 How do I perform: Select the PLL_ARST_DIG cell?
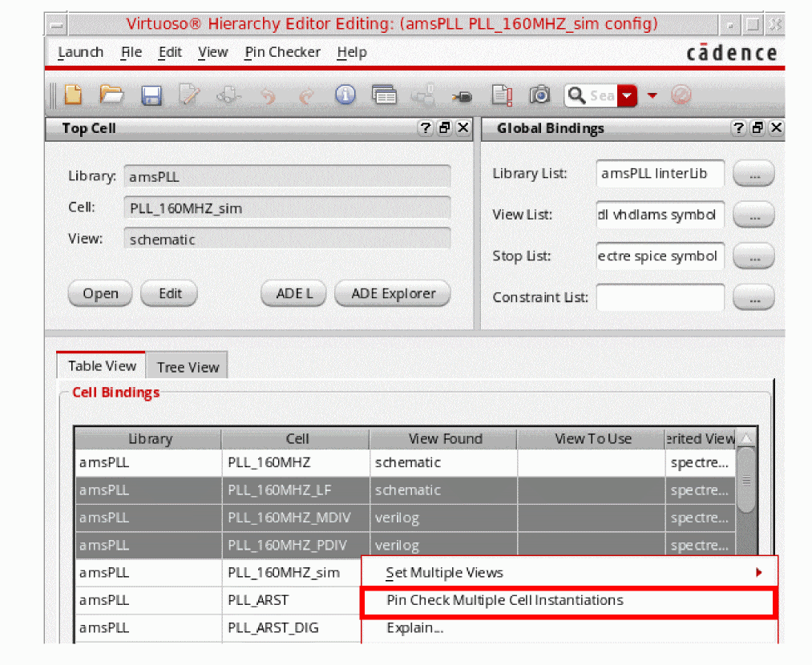click(292, 627)
